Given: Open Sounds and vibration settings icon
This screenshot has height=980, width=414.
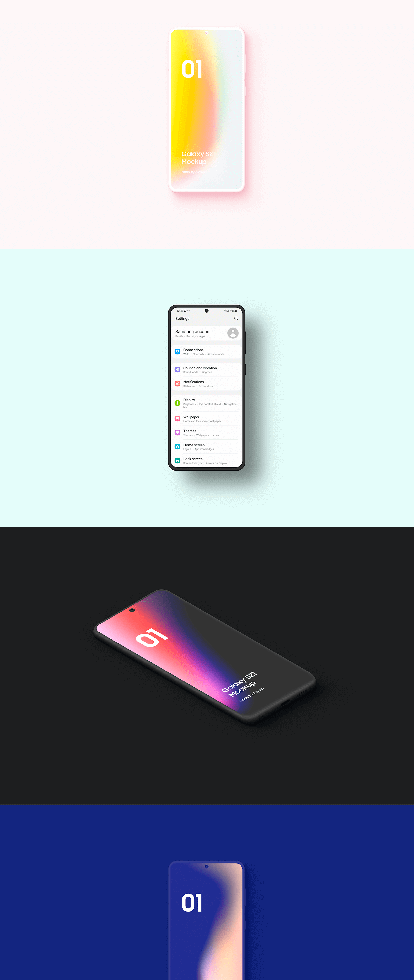Looking at the screenshot, I should tap(178, 369).
